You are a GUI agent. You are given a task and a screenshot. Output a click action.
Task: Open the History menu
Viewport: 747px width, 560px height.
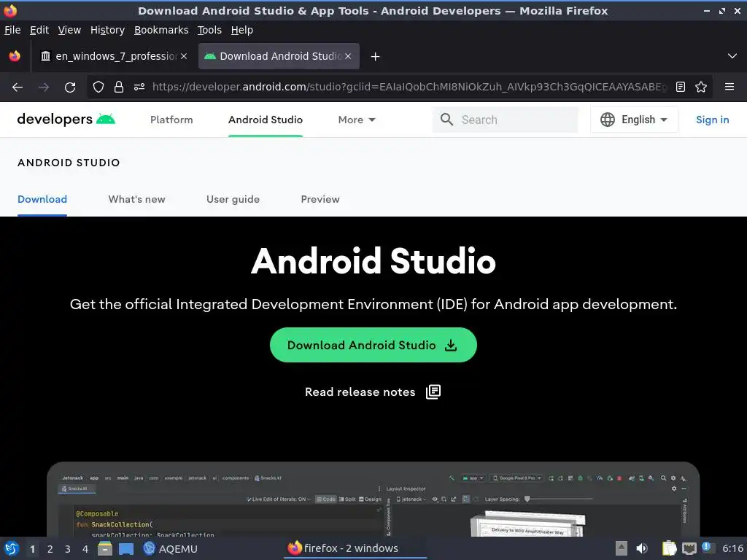point(107,30)
